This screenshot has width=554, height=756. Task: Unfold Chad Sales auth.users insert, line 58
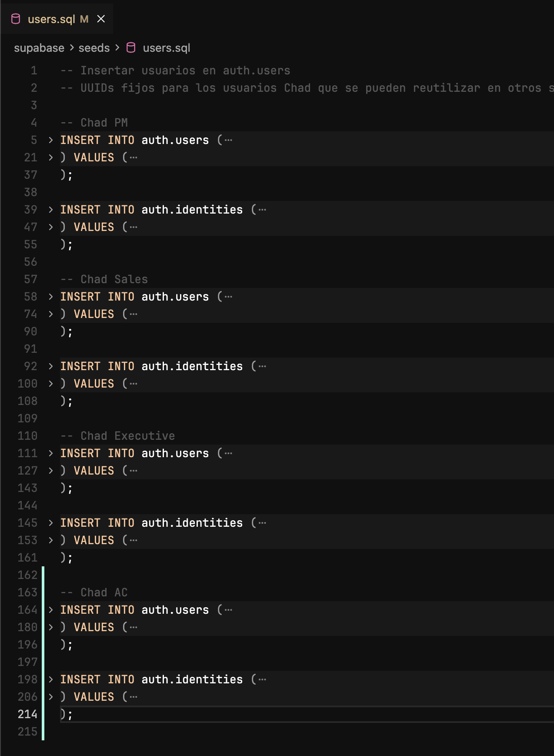(x=51, y=297)
